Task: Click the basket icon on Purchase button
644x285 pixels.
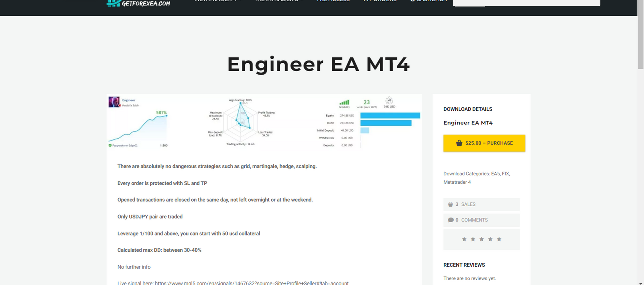Action: 459,143
